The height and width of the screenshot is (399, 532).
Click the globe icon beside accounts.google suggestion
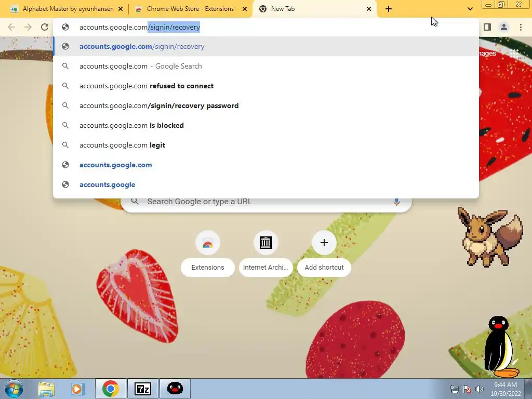point(65,184)
